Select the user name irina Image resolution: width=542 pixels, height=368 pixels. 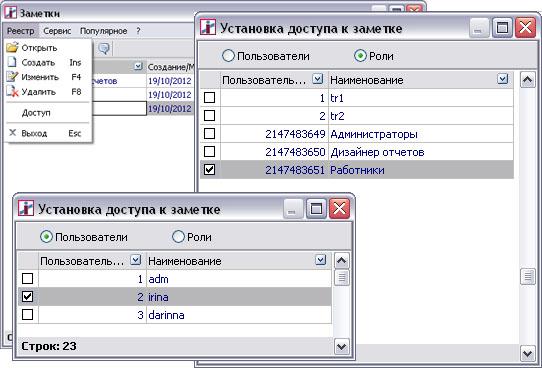[158, 297]
